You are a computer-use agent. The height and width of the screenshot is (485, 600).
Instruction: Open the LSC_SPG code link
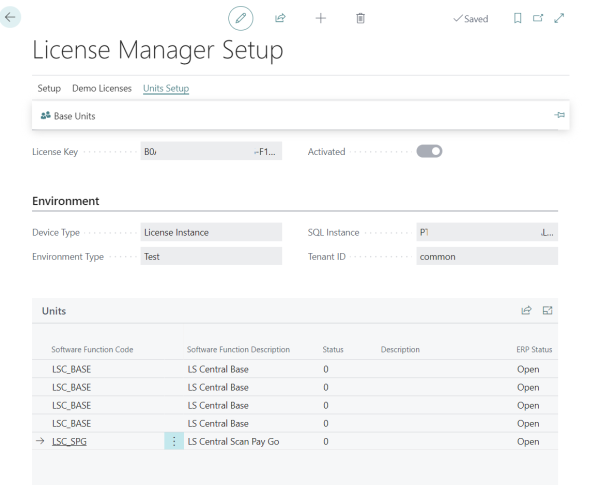pos(69,441)
